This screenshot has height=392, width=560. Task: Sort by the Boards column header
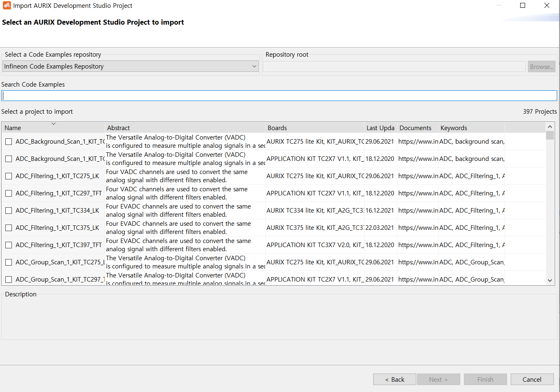click(x=315, y=128)
